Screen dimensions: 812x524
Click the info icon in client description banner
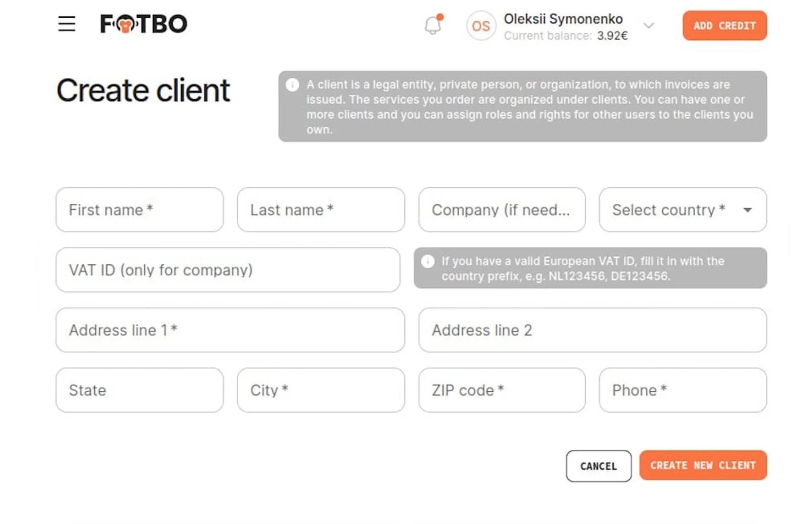pos(292,85)
